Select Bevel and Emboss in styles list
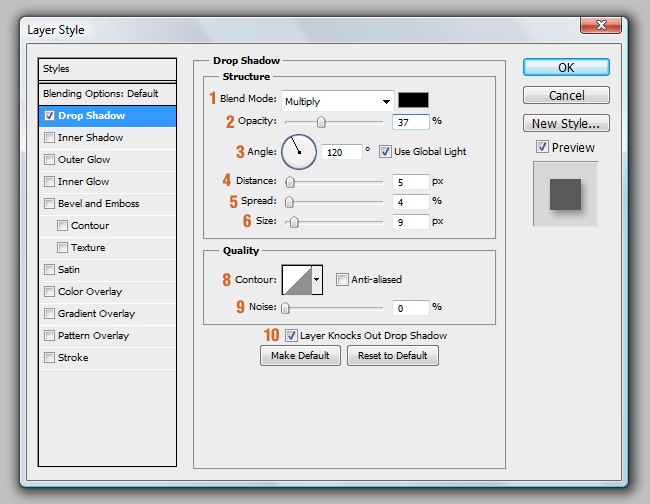Screen dimensions: 650x504 click(98, 204)
